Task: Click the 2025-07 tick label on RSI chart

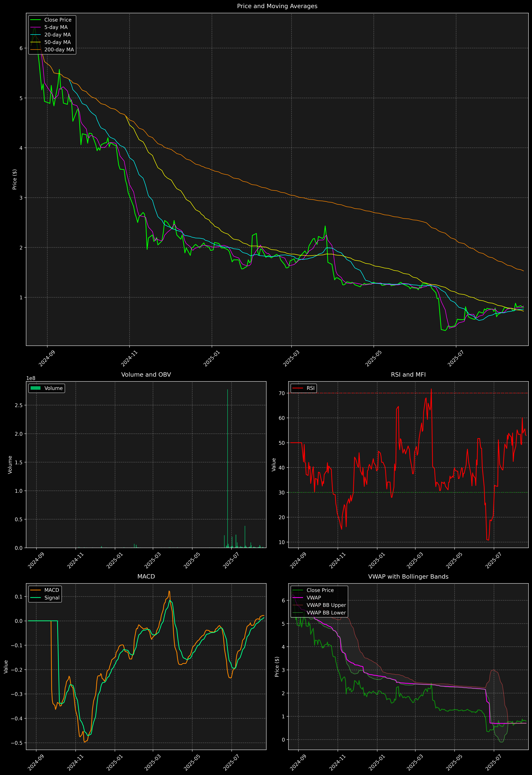Action: point(494,560)
